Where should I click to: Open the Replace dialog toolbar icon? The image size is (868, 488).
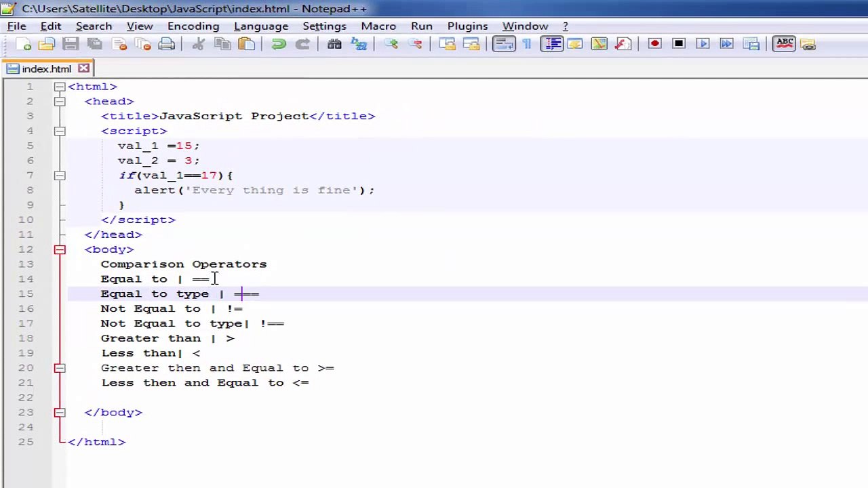click(358, 44)
